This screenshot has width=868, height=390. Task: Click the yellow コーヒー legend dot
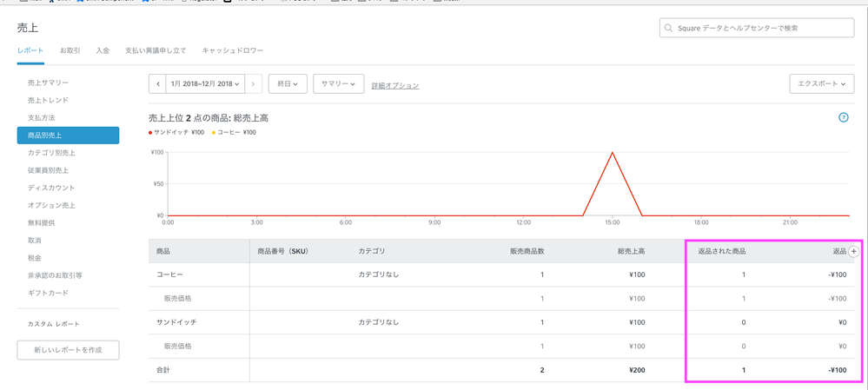211,133
